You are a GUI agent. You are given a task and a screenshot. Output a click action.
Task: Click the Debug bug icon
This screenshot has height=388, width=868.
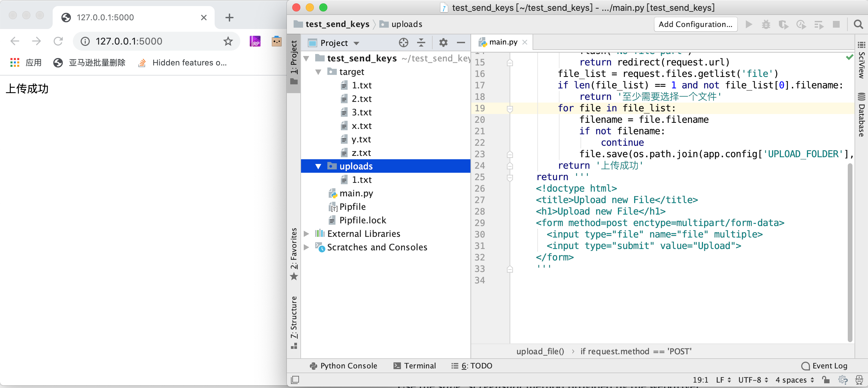pyautogui.click(x=766, y=24)
